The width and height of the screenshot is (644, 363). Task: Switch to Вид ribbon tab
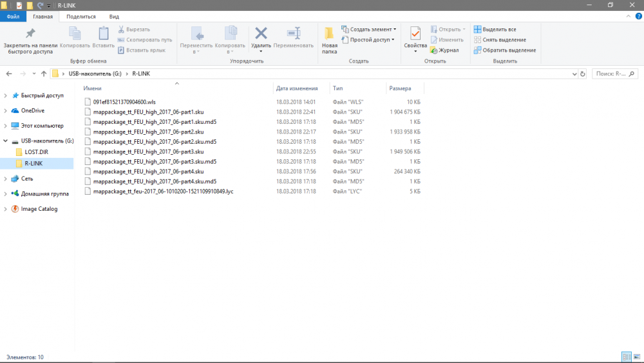(114, 17)
